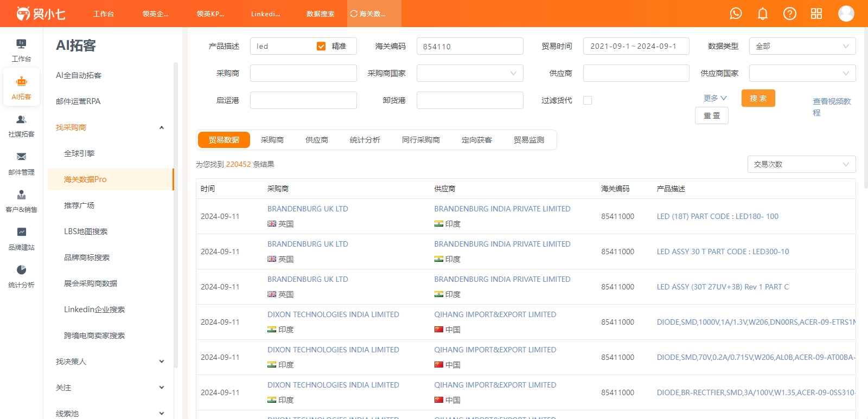Toggle the 精准 checkbox
This screenshot has height=419, width=868.
(321, 46)
